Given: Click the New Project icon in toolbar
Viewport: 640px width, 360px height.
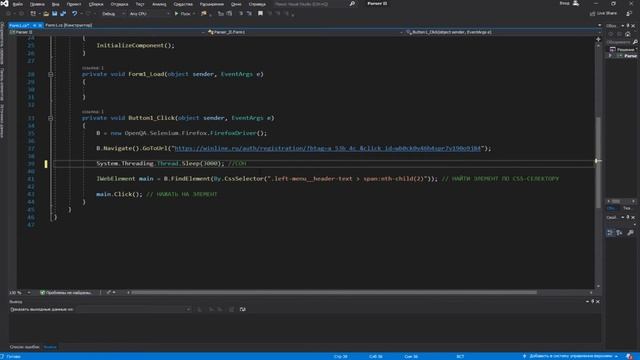Looking at the screenshot, I should pos(33,13).
